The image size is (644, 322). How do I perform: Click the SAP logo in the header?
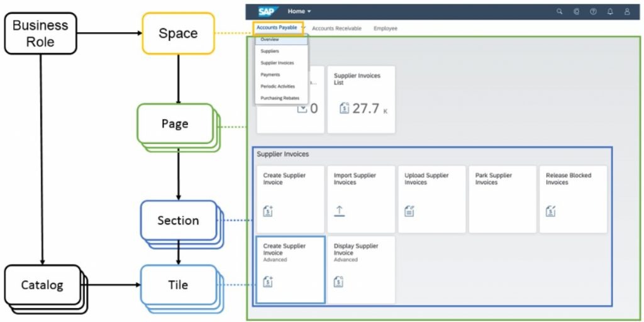click(x=267, y=11)
